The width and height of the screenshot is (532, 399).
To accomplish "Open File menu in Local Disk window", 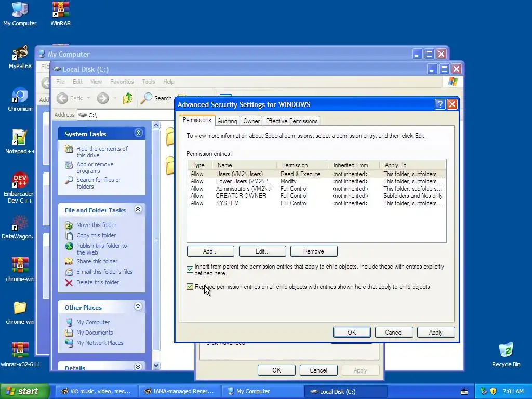I will 60,82.
